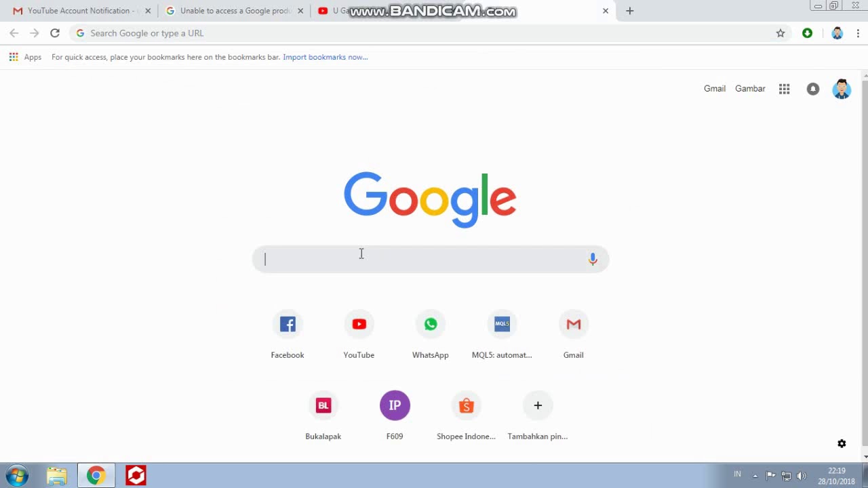
Task: Open the Windows Start menu
Action: point(18,476)
